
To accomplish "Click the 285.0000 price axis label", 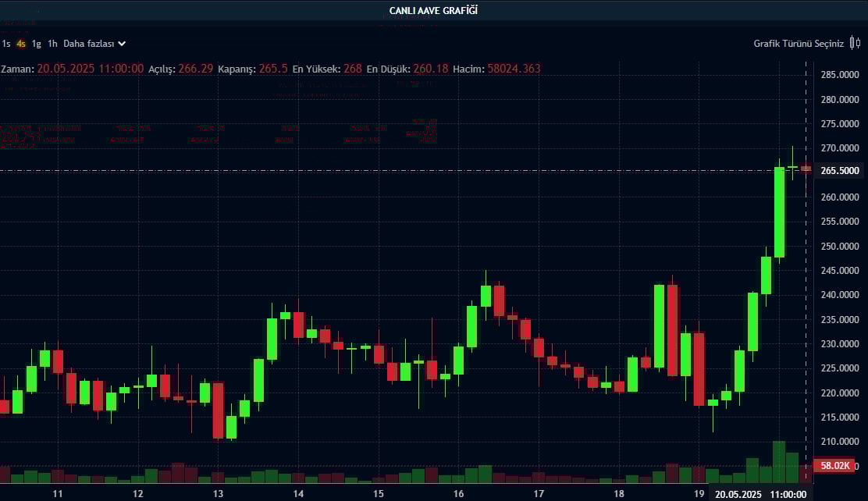I will coord(840,75).
